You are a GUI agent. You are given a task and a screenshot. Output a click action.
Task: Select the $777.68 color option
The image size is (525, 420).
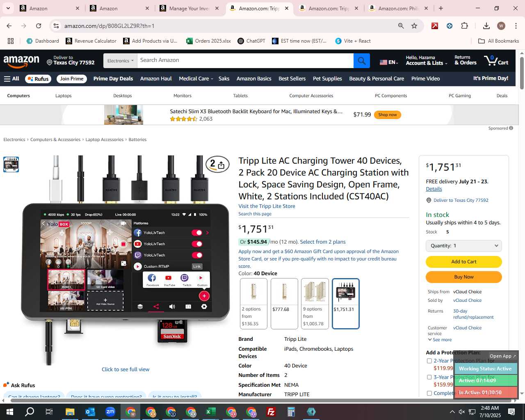[x=284, y=304]
